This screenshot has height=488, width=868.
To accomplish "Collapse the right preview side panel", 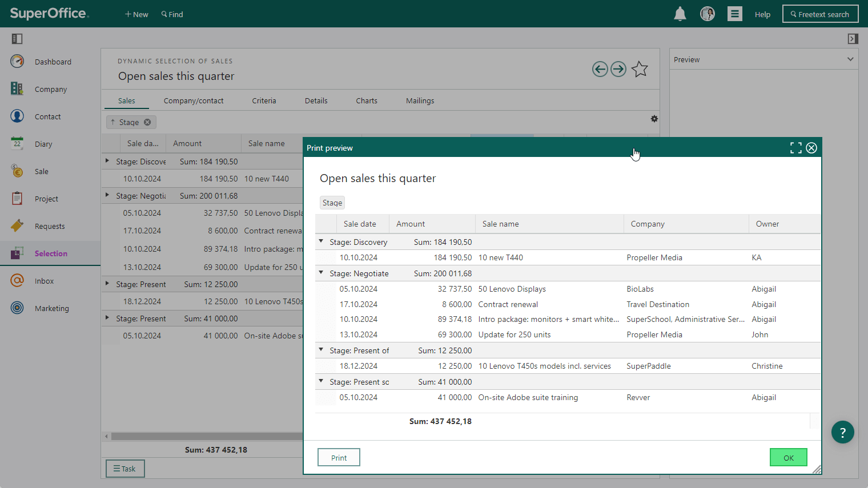I will tap(853, 39).
